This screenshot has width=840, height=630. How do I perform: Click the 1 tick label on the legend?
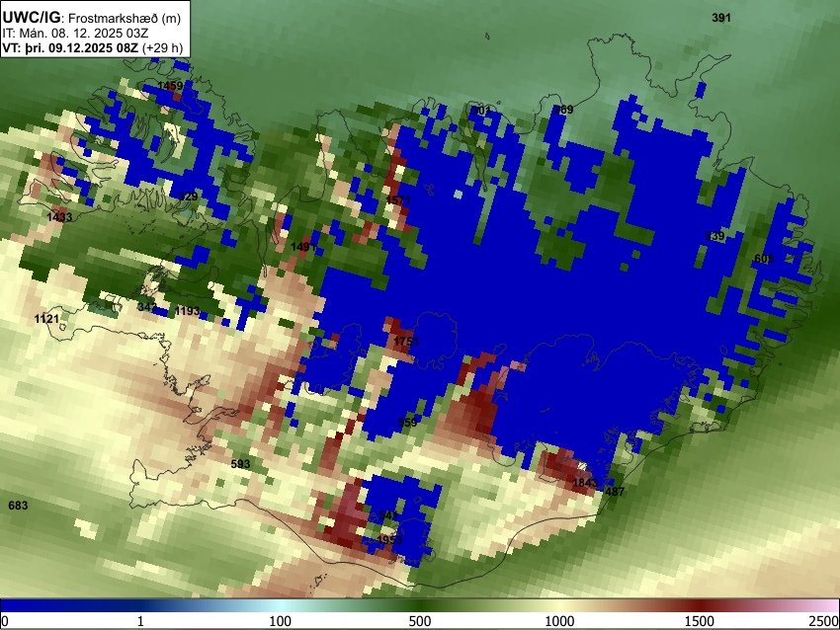140,621
